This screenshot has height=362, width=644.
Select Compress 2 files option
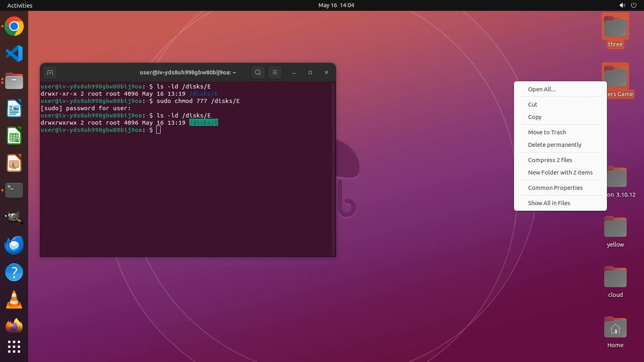550,160
